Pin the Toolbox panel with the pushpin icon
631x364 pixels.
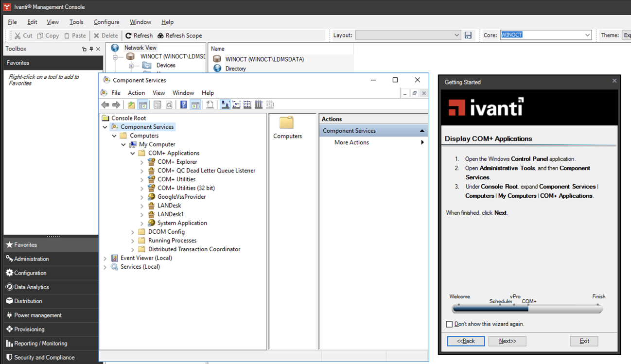click(x=91, y=49)
